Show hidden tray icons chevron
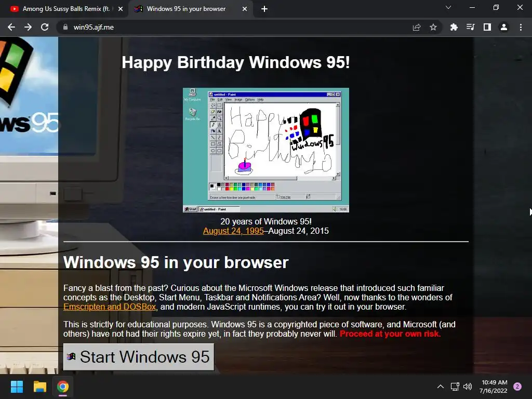532x399 pixels. tap(441, 387)
